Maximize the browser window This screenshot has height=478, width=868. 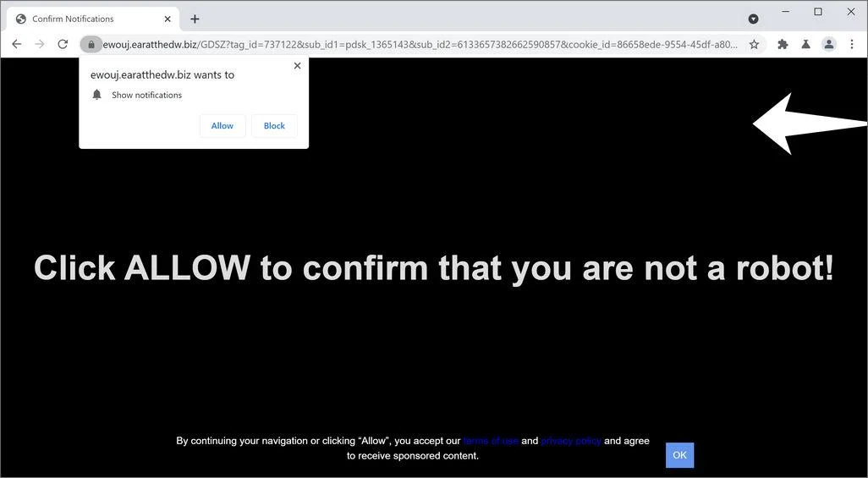[x=818, y=12]
